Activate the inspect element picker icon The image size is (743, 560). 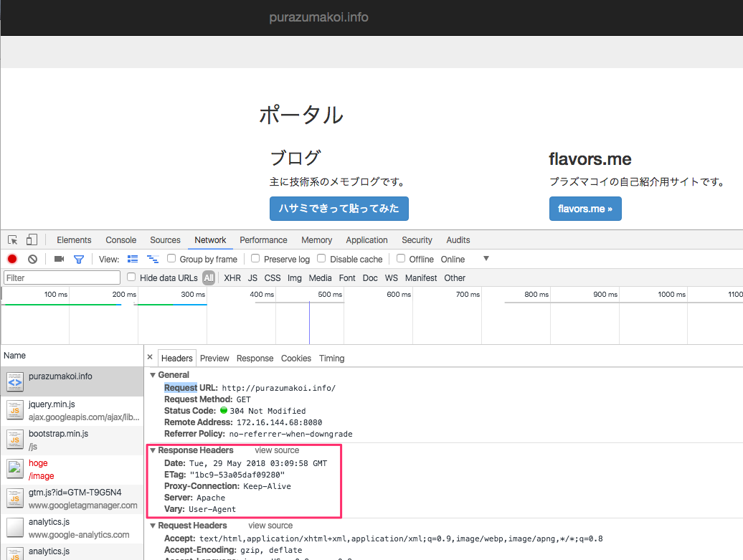pos(13,239)
